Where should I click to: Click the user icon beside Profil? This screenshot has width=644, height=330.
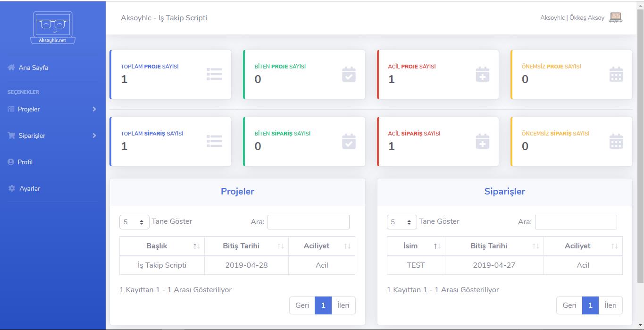(x=11, y=162)
